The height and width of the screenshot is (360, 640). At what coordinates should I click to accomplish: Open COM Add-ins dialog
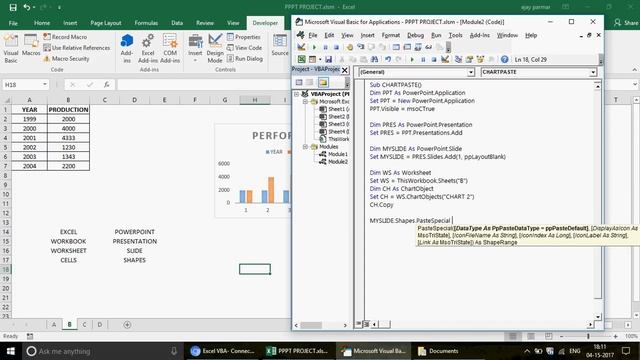pyautogui.click(x=170, y=49)
